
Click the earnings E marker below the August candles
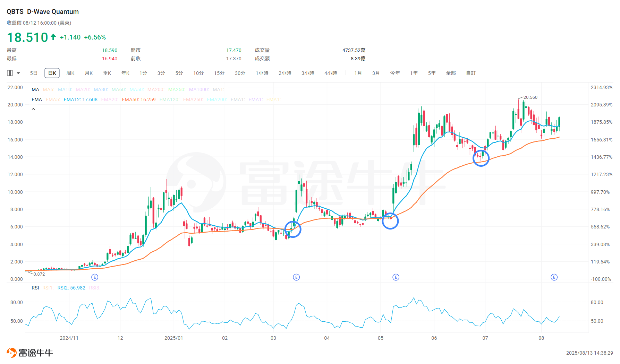(x=554, y=277)
